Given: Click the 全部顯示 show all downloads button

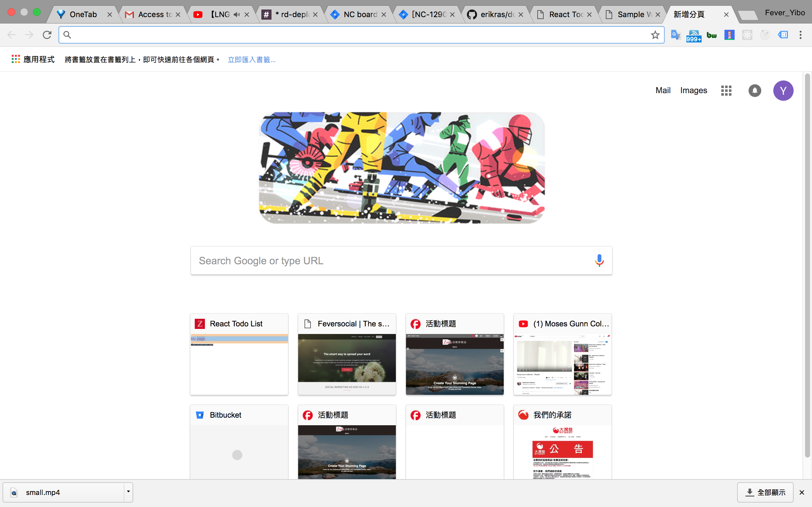Looking at the screenshot, I should tap(765, 492).
